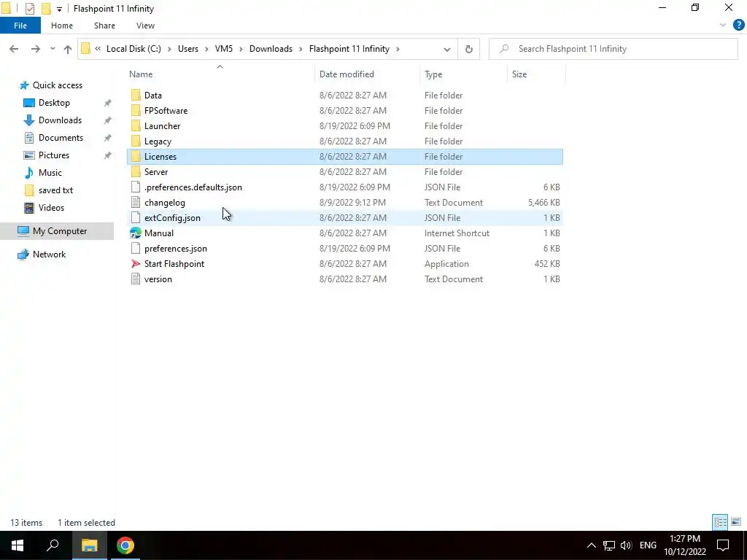
Task: Show hidden breadcrumb path double chevron
Action: 98,49
